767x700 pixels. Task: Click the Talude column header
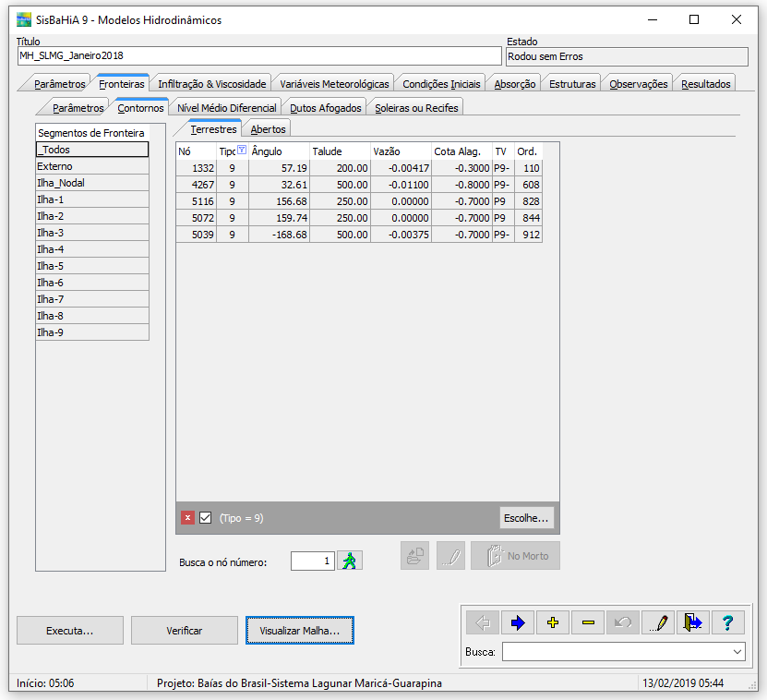pos(340,151)
